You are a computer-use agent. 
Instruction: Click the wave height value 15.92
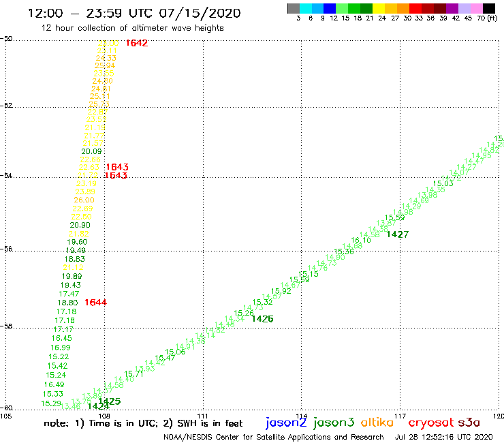281,291
